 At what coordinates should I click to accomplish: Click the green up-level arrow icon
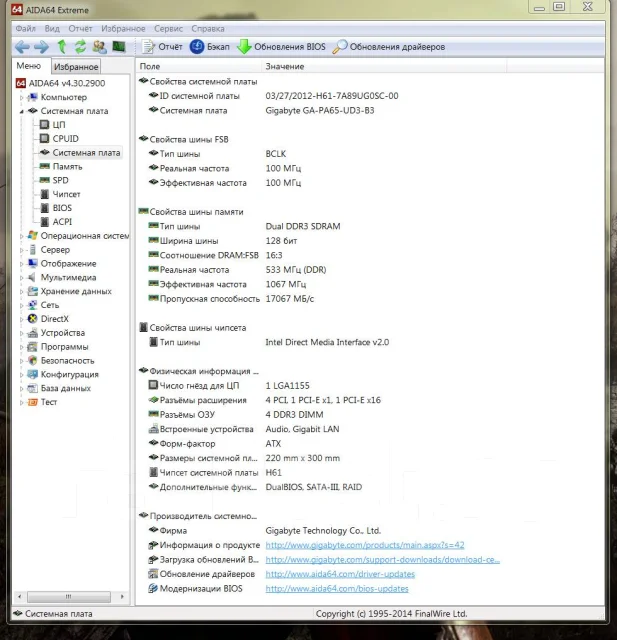62,47
